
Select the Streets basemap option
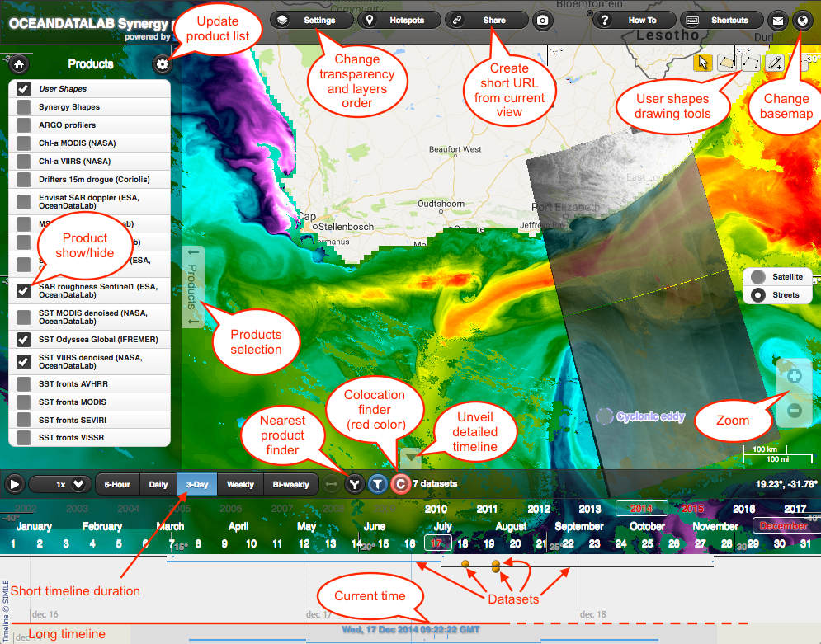(777, 295)
